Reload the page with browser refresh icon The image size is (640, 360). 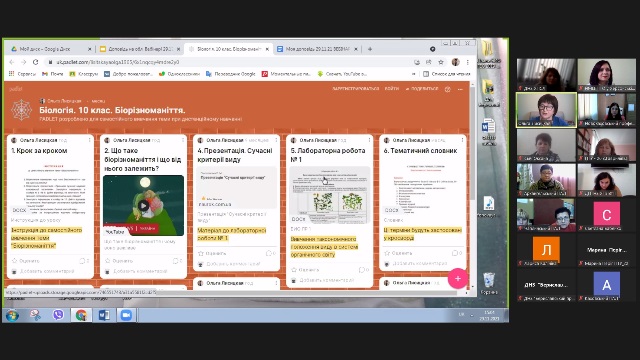pyautogui.click(x=36, y=62)
